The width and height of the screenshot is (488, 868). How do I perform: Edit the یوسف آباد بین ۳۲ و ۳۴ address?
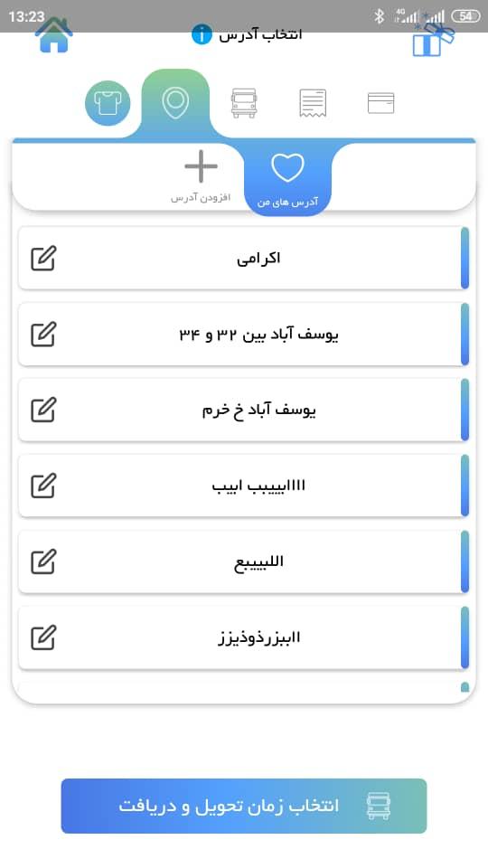[43, 335]
